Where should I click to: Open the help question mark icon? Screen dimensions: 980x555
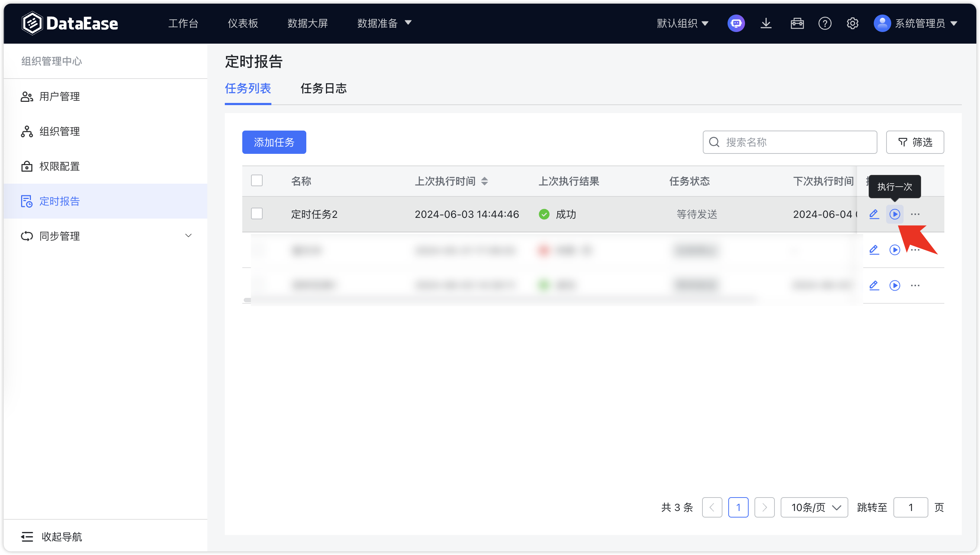(824, 23)
